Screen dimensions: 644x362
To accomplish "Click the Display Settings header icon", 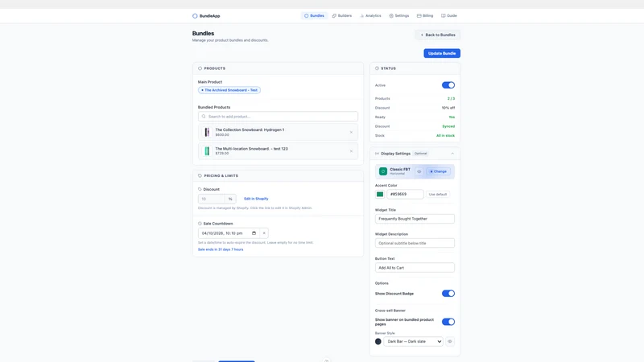I will (x=377, y=154).
